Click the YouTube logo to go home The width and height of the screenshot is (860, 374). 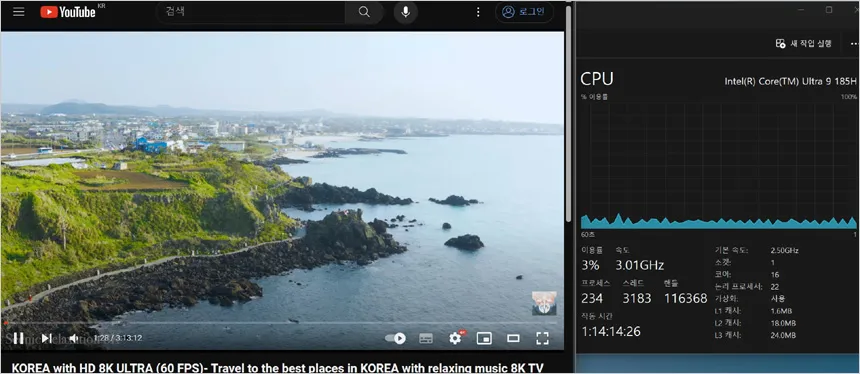[x=68, y=12]
